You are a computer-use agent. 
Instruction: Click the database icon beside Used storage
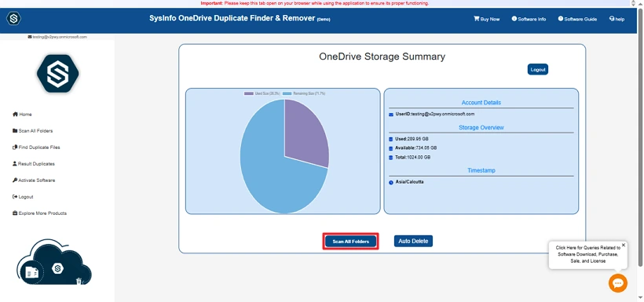(x=391, y=139)
